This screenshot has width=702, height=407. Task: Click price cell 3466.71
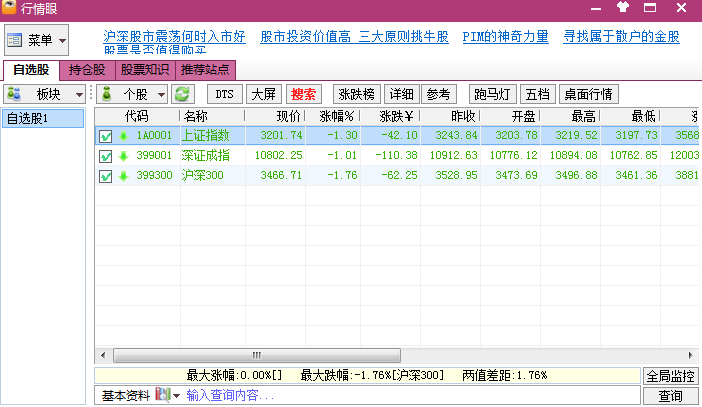click(281, 176)
